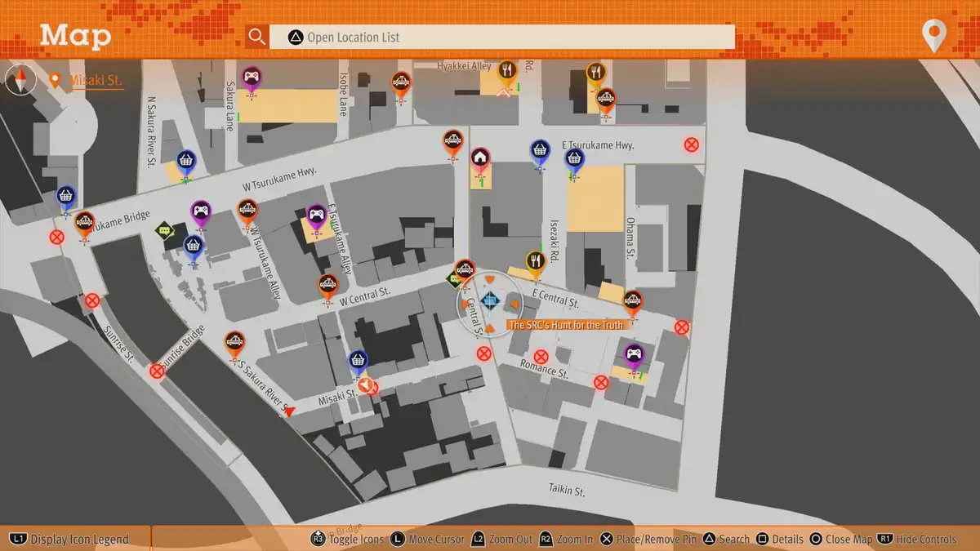Select the home icon on E Tsurukame Hwy
980x551 pixels.
[480, 157]
